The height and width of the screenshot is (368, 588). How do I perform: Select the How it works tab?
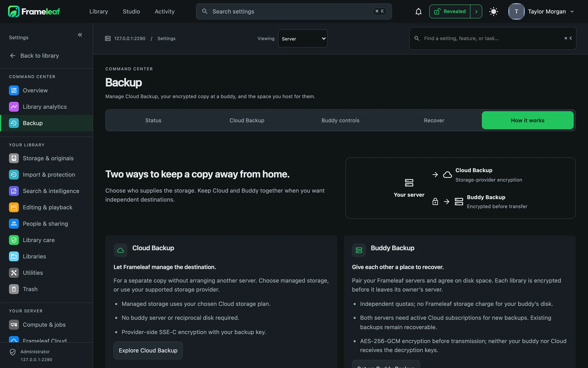[x=528, y=120]
